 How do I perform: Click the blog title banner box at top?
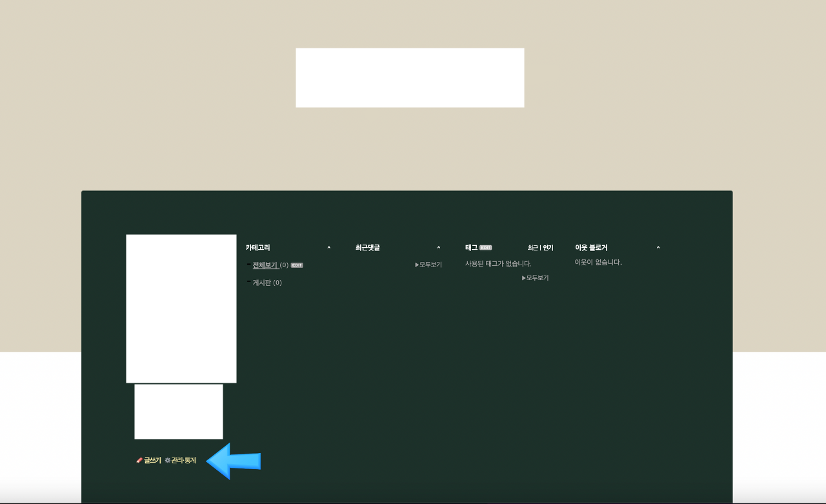click(410, 77)
